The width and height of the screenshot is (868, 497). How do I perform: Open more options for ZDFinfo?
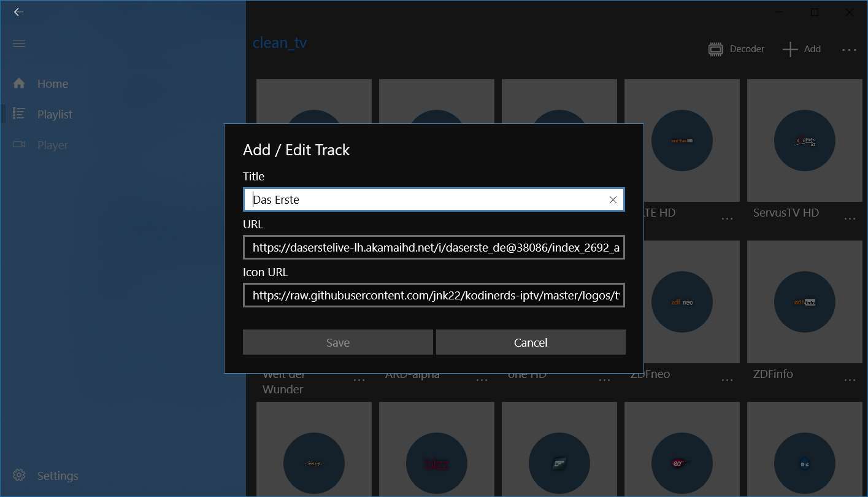click(x=850, y=380)
